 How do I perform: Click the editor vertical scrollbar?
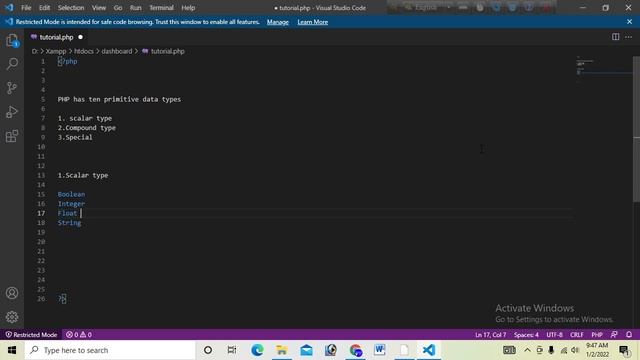[636, 129]
